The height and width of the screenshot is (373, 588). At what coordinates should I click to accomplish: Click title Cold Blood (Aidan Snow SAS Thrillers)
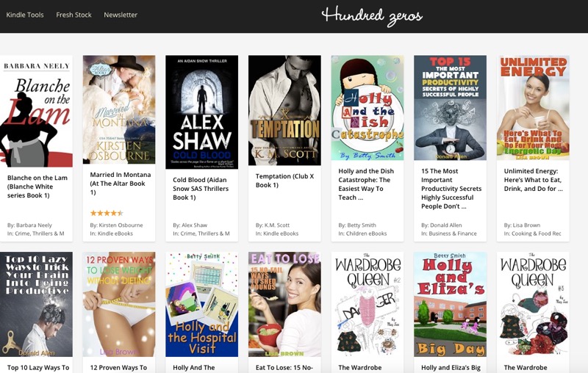pyautogui.click(x=201, y=189)
